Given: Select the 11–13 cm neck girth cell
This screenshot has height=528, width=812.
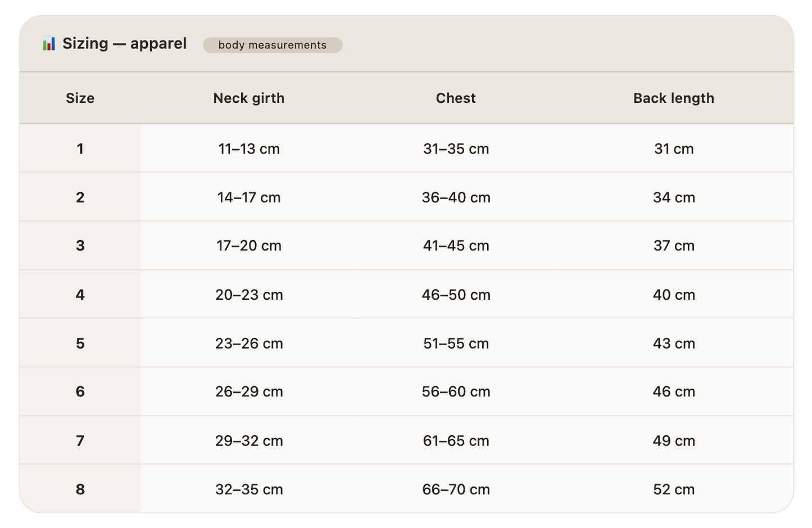Looking at the screenshot, I should (249, 148).
